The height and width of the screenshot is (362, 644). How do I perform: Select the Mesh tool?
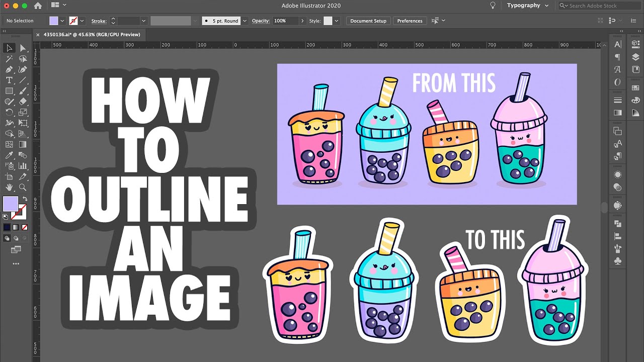[x=9, y=144]
